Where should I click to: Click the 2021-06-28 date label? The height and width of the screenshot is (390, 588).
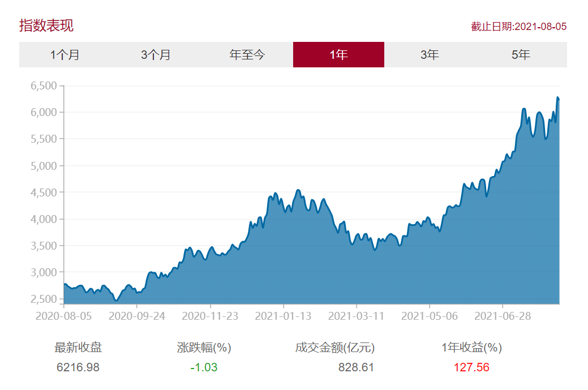tap(503, 316)
